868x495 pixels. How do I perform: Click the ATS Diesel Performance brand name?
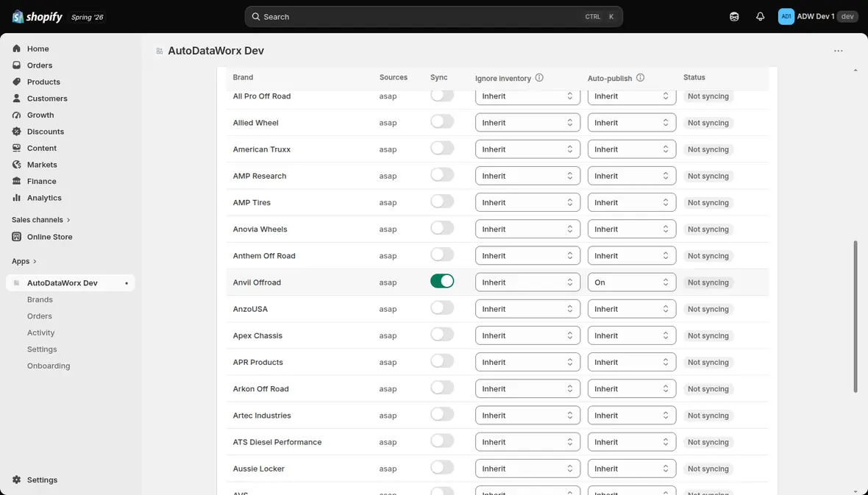pyautogui.click(x=277, y=442)
